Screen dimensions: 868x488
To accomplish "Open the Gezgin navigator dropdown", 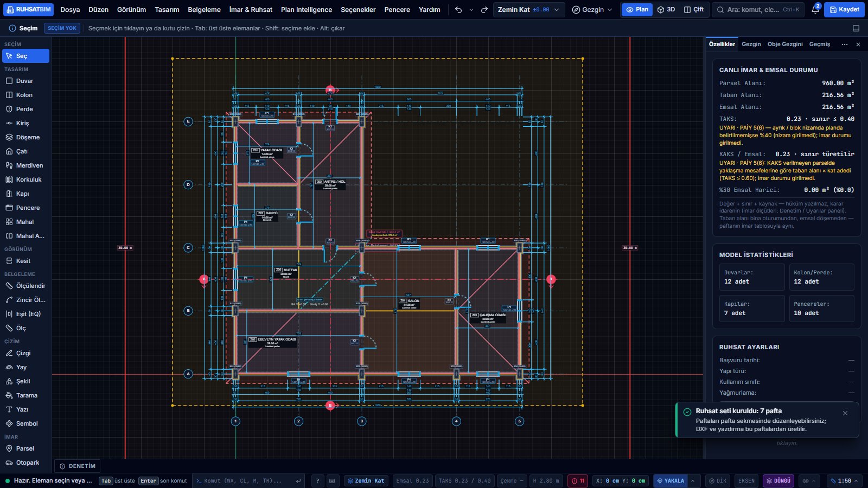I will (x=592, y=10).
